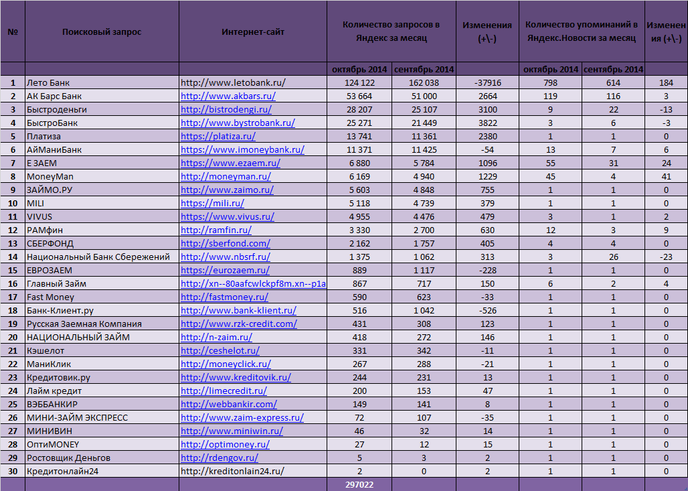Open the moneyman.ru link
The width and height of the screenshot is (688, 491).
(226, 176)
